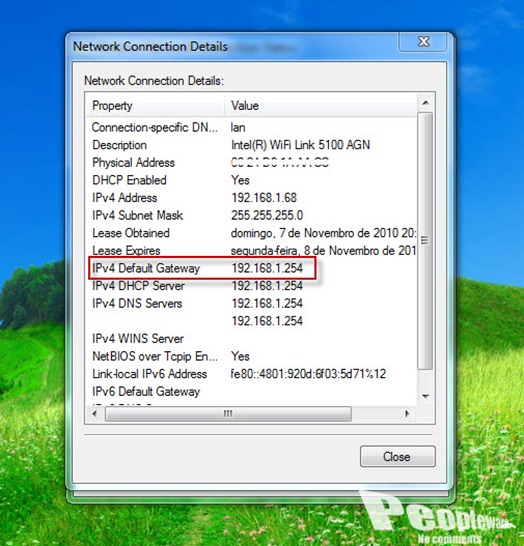Click the Value column header
This screenshot has width=524, height=546.
pyautogui.click(x=321, y=106)
